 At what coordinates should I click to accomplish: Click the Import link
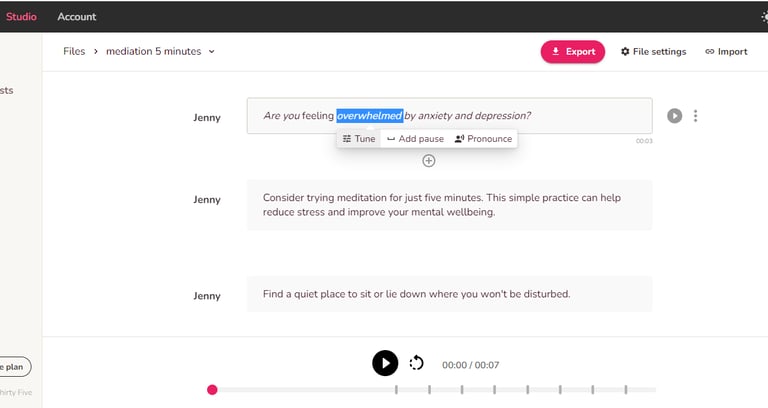[726, 52]
